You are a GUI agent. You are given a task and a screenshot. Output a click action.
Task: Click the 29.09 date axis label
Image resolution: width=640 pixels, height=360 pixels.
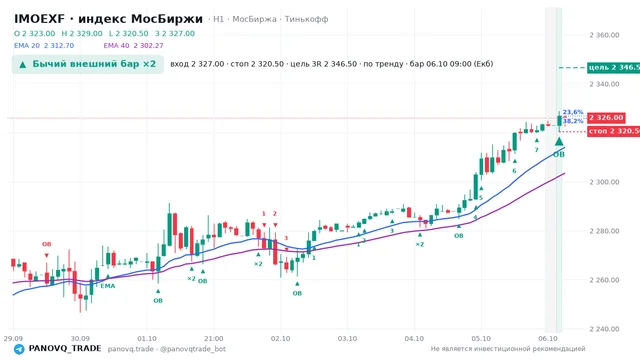(13, 339)
